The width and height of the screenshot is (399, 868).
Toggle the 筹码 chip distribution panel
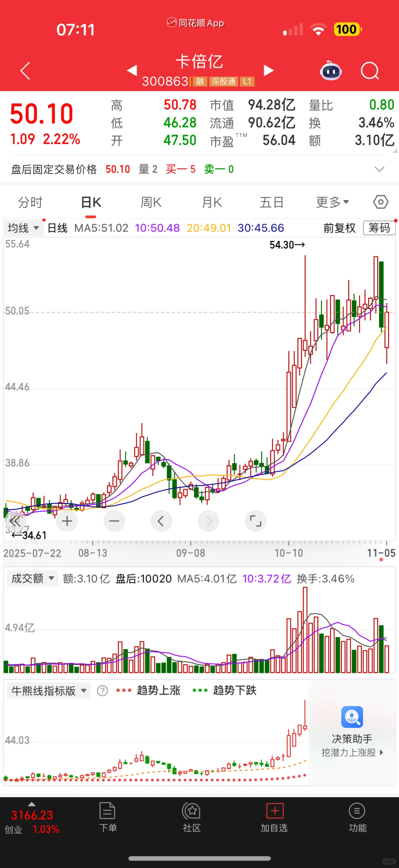point(379,228)
